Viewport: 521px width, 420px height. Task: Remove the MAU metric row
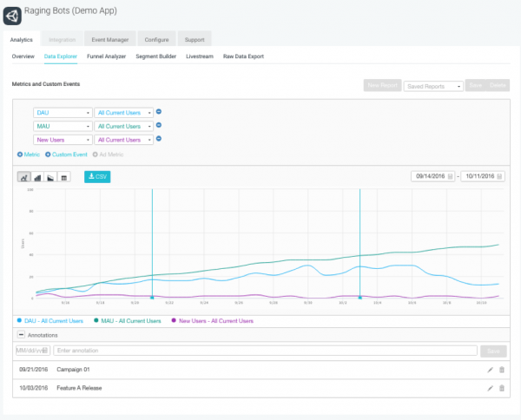click(159, 125)
